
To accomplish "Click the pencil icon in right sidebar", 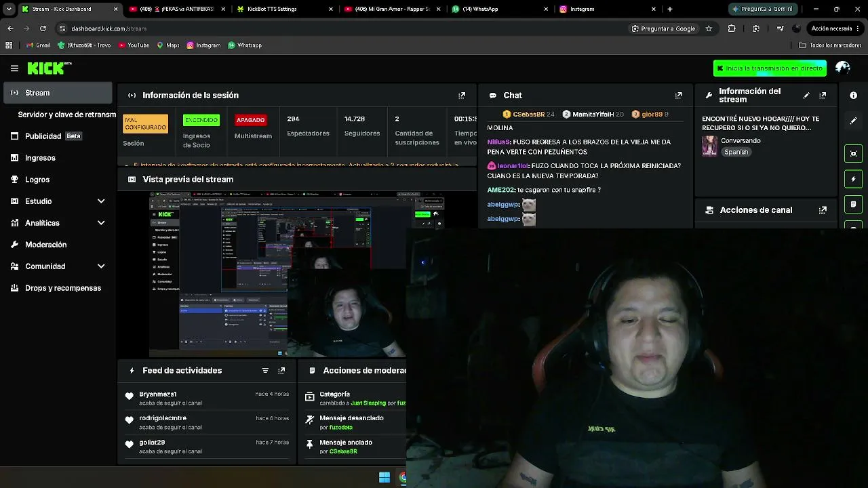I will 853,121.
